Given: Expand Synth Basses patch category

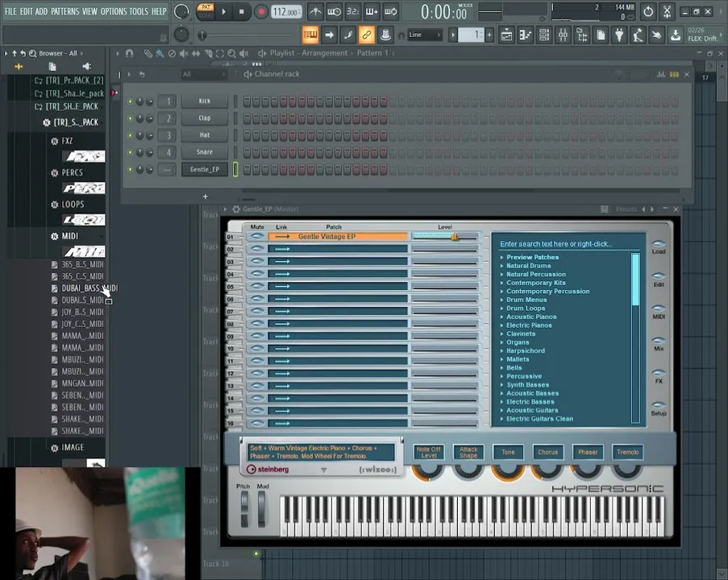Looking at the screenshot, I should [527, 385].
